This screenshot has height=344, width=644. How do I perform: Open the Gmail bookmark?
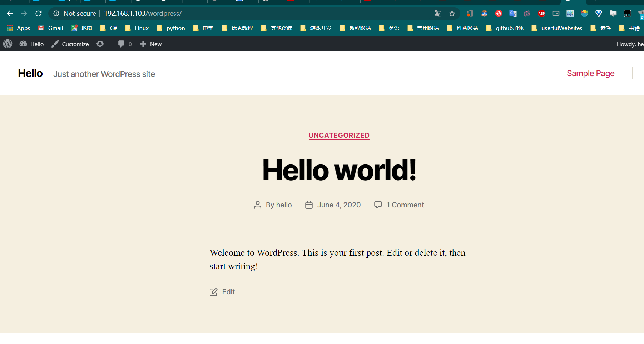click(50, 28)
